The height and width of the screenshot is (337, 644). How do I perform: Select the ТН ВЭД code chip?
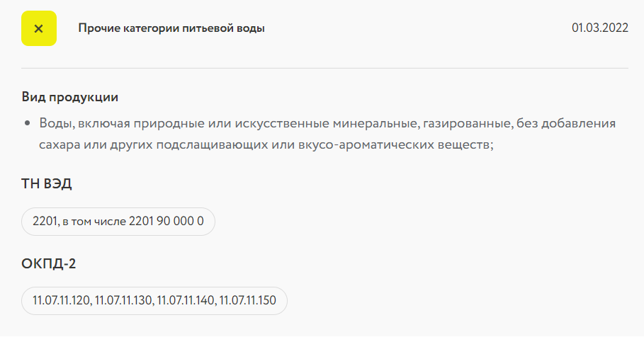pyautogui.click(x=118, y=222)
